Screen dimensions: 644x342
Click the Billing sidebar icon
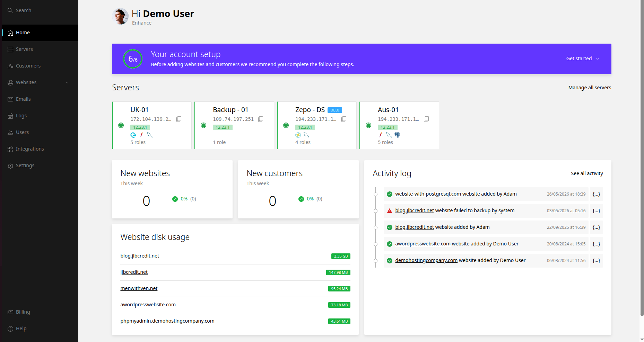pyautogui.click(x=10, y=312)
